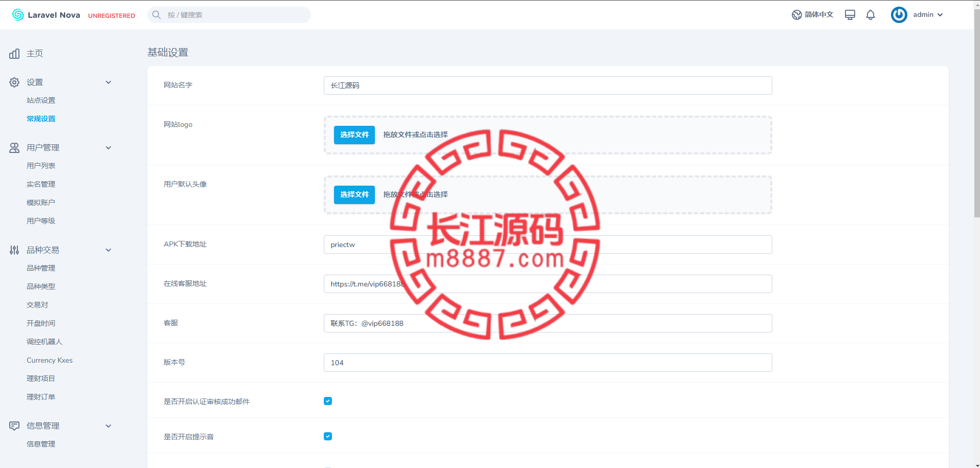The width and height of the screenshot is (980, 468).
Task: Click the page vertical scrollbar
Action: coord(976,114)
